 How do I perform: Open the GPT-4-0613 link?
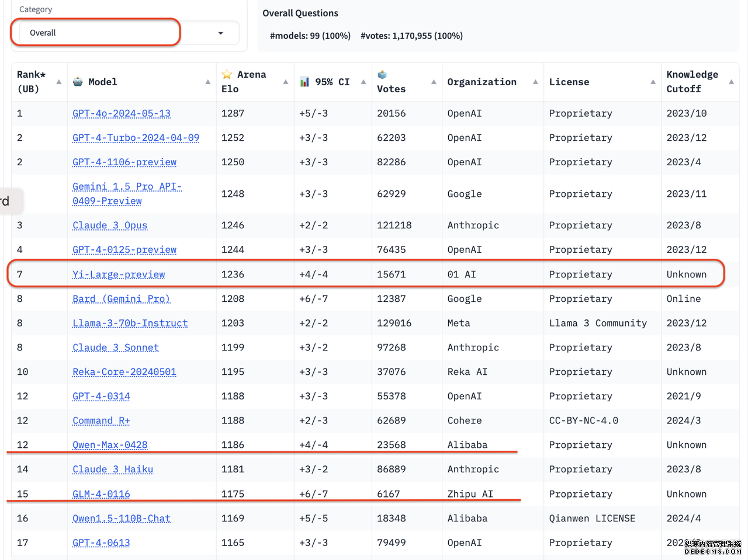(x=101, y=543)
